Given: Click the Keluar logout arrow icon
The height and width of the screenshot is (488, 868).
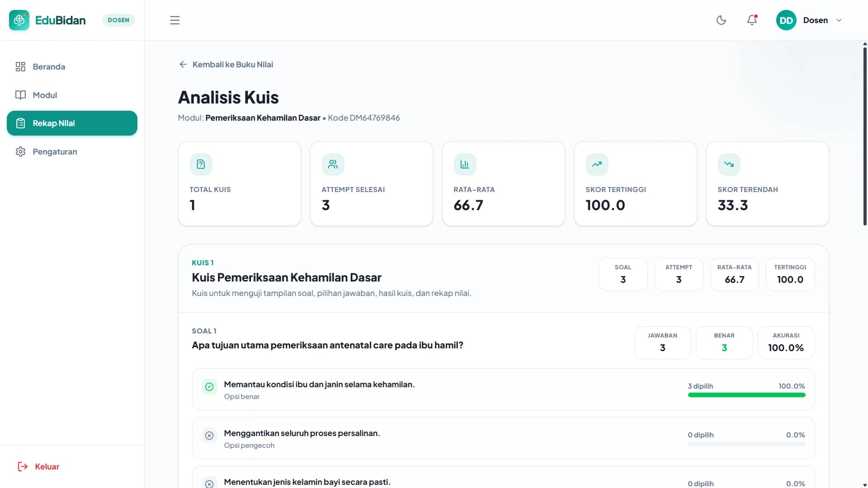Looking at the screenshot, I should pos(23,467).
